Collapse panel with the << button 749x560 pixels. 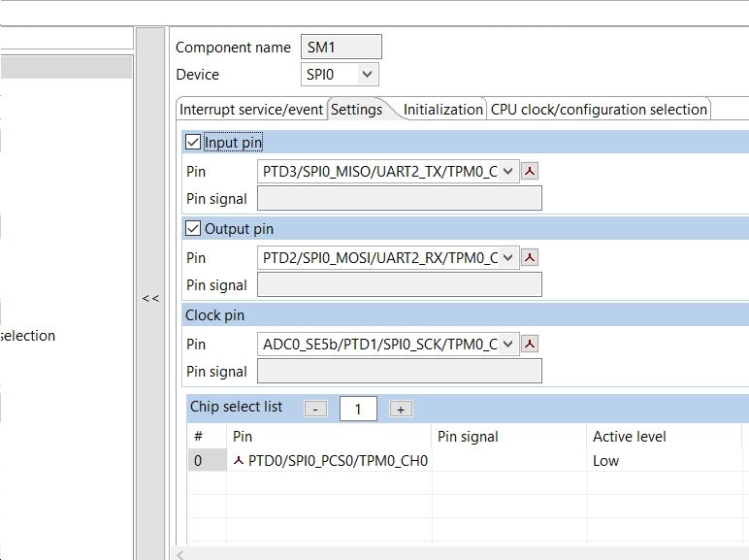pos(150,298)
